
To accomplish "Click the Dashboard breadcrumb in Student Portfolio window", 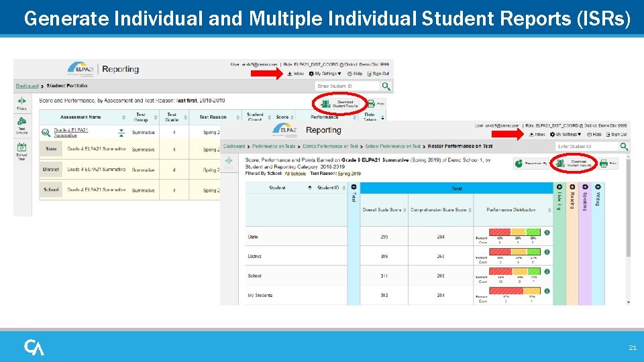I will click(27, 86).
